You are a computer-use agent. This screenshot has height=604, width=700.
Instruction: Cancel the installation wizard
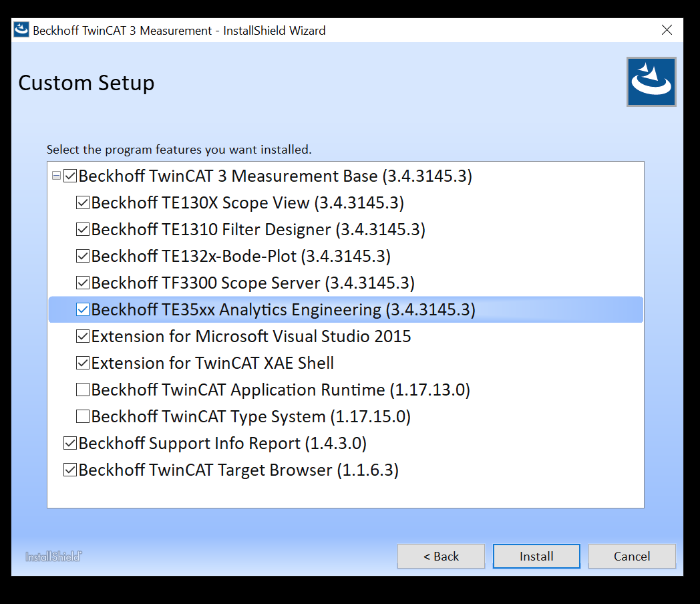(x=632, y=557)
